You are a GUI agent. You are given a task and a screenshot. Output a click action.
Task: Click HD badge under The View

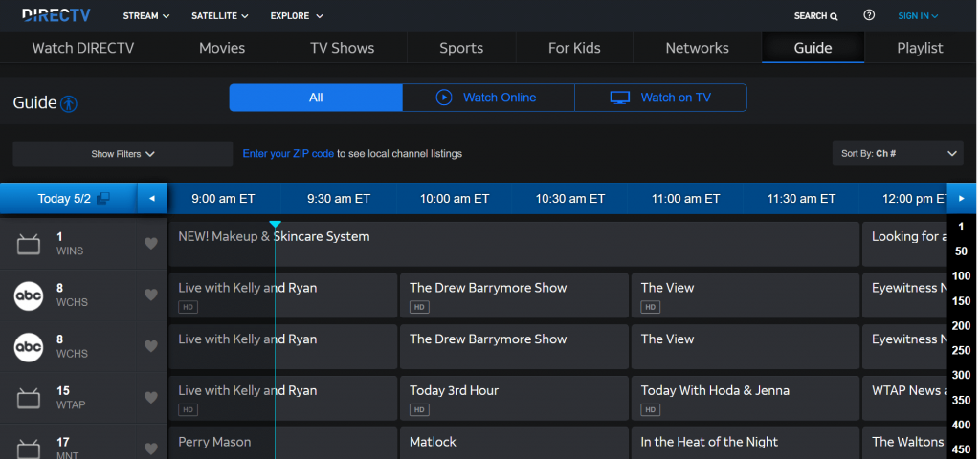click(x=650, y=307)
